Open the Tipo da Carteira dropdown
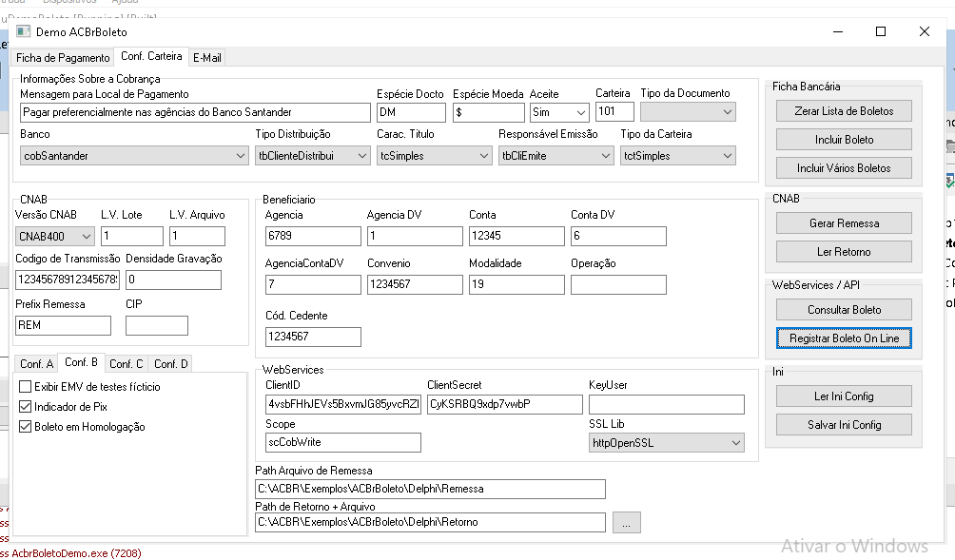 (x=678, y=156)
